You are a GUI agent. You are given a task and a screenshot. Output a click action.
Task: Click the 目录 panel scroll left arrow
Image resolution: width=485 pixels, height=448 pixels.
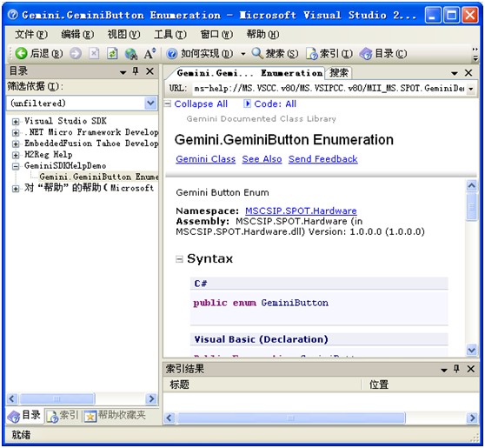(12, 398)
